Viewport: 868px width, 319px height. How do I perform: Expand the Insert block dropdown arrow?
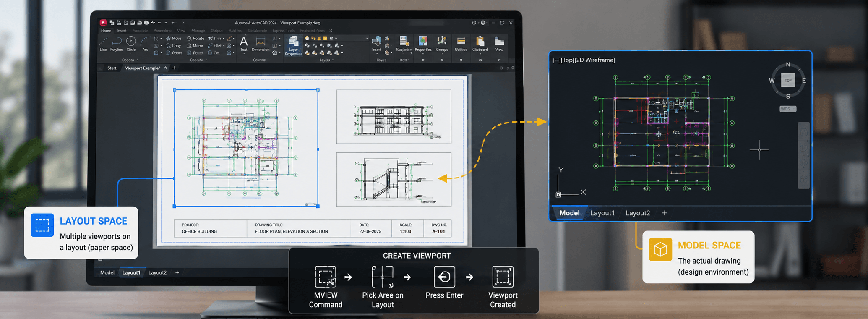[x=376, y=54]
